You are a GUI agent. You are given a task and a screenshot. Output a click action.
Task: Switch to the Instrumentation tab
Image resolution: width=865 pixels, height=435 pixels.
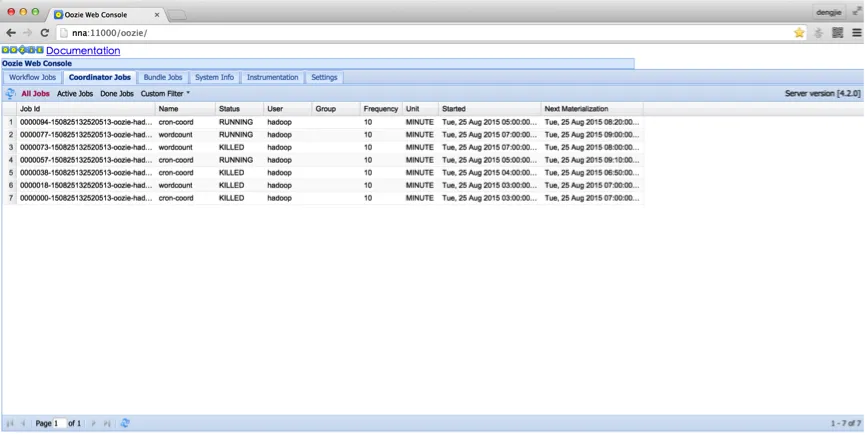273,77
